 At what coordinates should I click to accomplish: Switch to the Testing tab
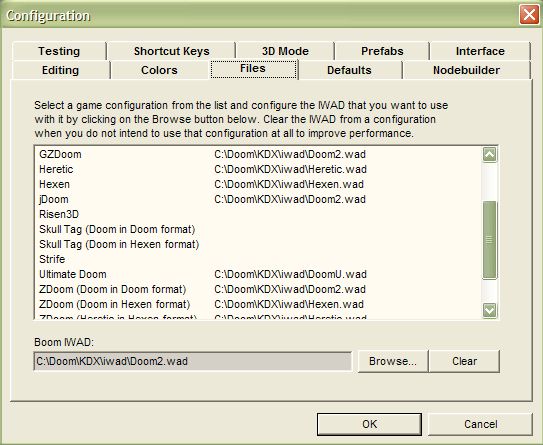click(59, 51)
